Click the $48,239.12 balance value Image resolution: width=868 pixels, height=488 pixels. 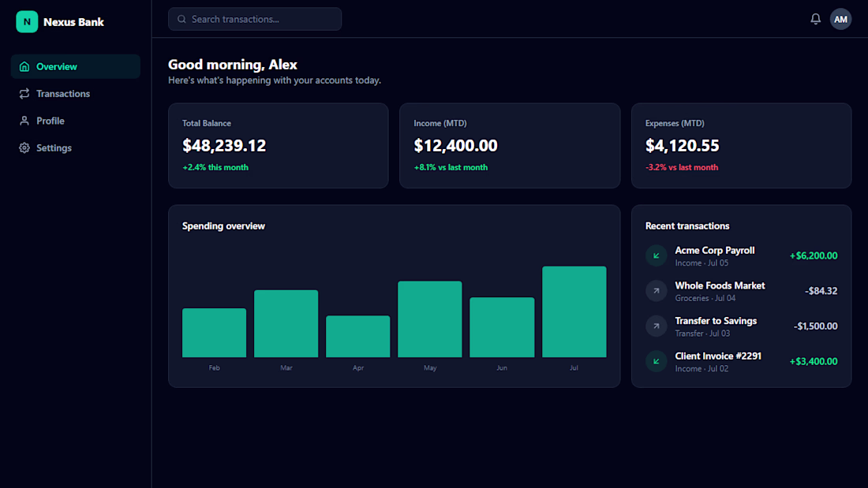[x=224, y=146]
